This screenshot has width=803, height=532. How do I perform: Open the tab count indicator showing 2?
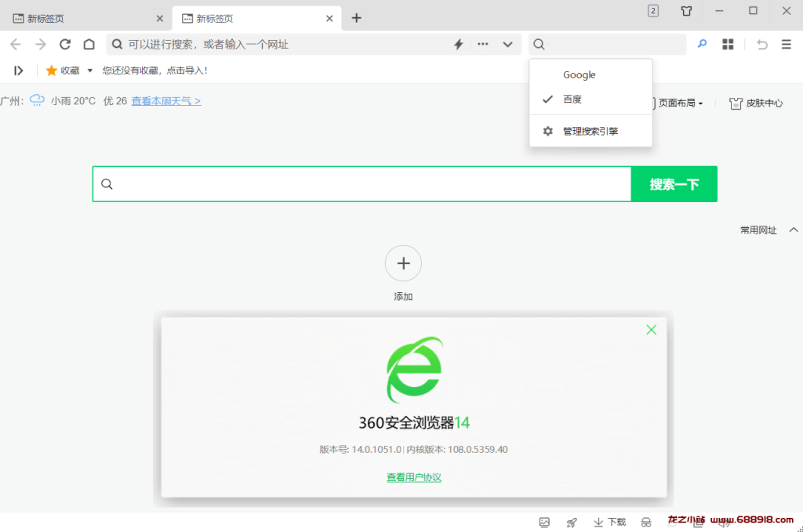click(653, 11)
